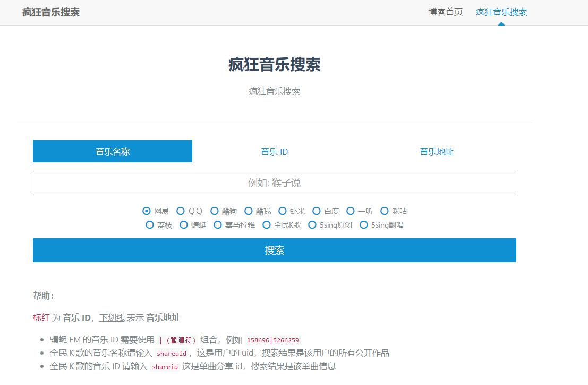588x385 pixels.
Task: Click the 搜索 search button
Action: tap(274, 250)
